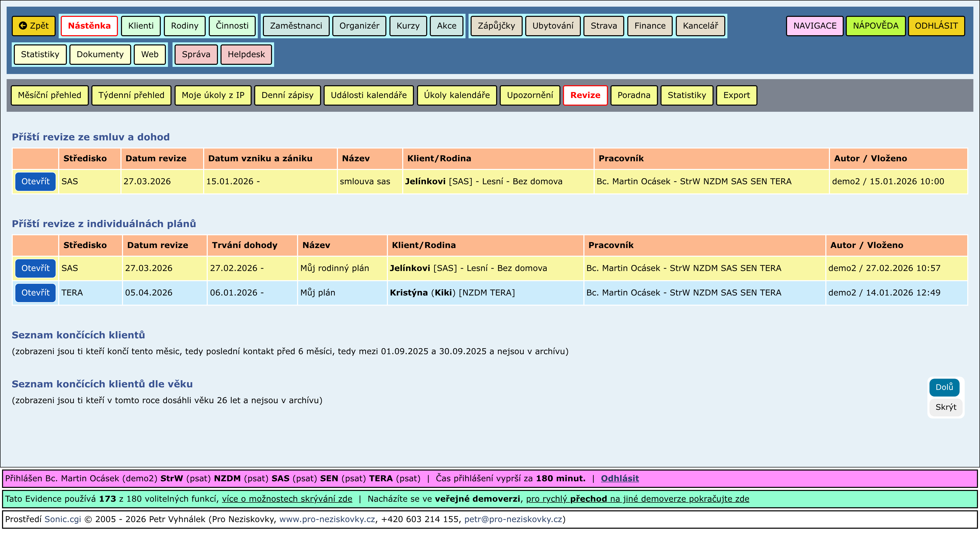Open the smlouva sas contract revision
The image size is (980, 543).
[35, 182]
